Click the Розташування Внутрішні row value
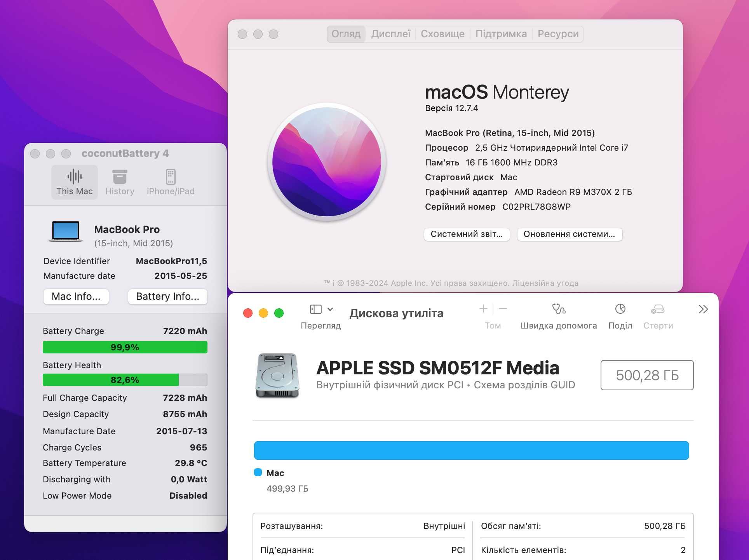Image resolution: width=749 pixels, height=560 pixels. pos(444,526)
